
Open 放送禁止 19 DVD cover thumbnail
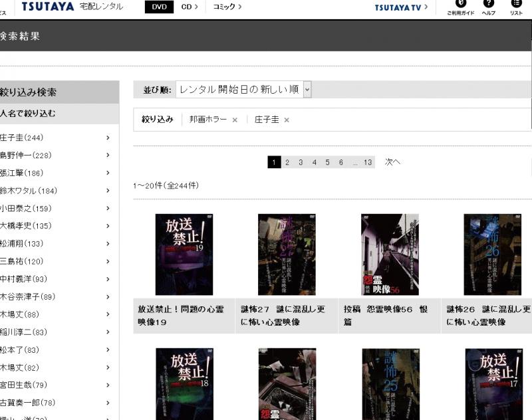[x=184, y=255]
